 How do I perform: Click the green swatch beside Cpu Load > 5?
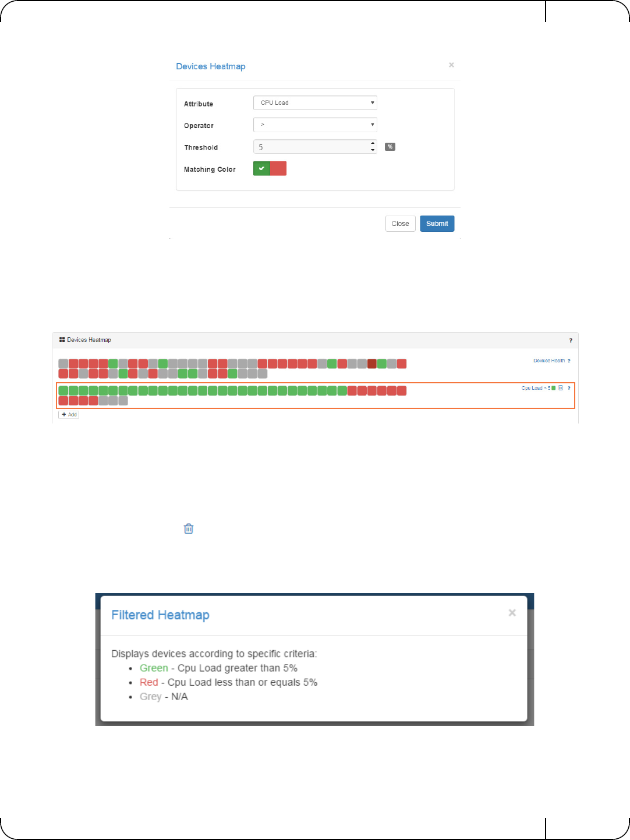[x=553, y=388]
